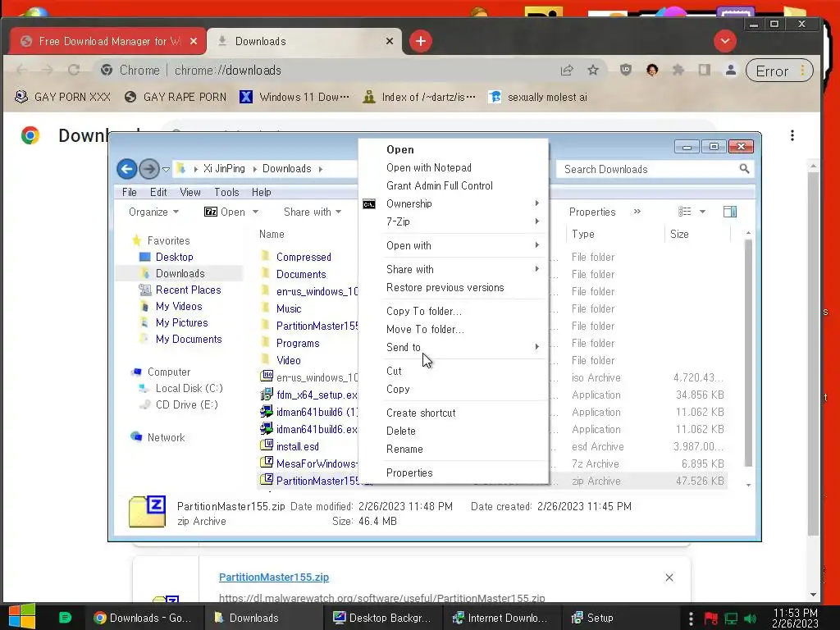Choose Properties at context menu bottom
Screen dimensions: 840x630
tap(409, 472)
